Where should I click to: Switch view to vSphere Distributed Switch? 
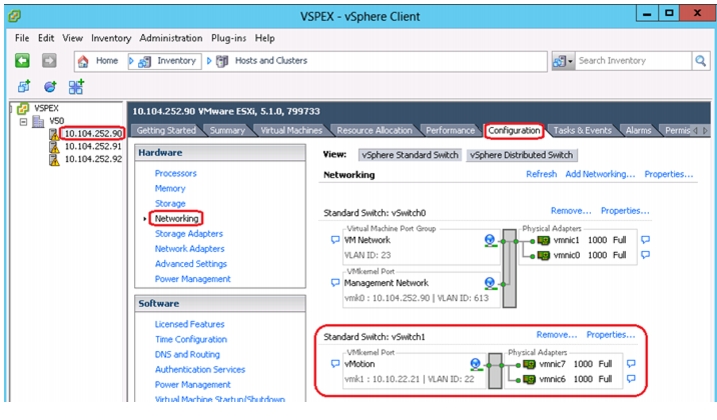click(x=521, y=155)
